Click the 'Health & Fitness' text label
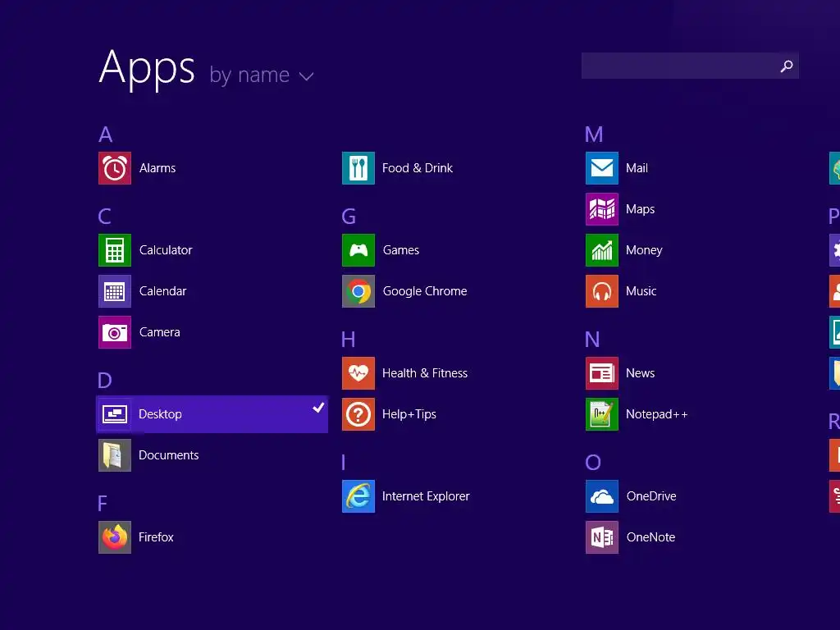Screen dimensions: 840x630 425,373
